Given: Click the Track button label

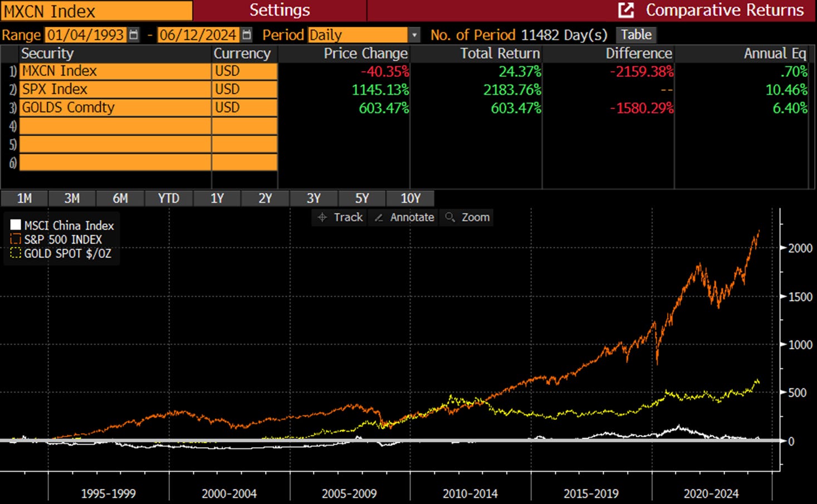Looking at the screenshot, I should (348, 217).
